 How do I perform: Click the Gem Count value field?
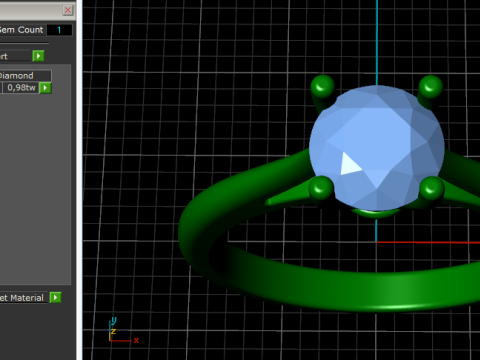59,30
